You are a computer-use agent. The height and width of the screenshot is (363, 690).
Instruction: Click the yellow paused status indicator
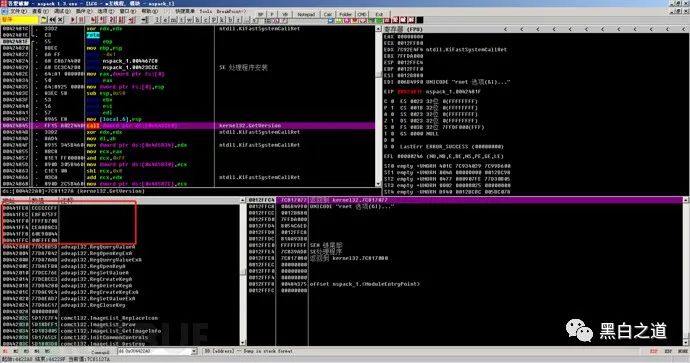point(19,20)
